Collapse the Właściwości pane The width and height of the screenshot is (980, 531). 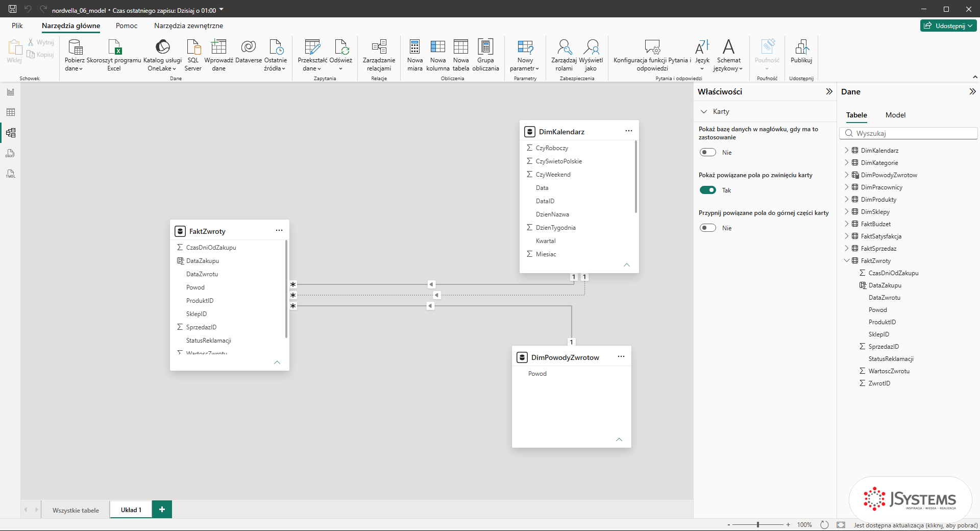(829, 91)
